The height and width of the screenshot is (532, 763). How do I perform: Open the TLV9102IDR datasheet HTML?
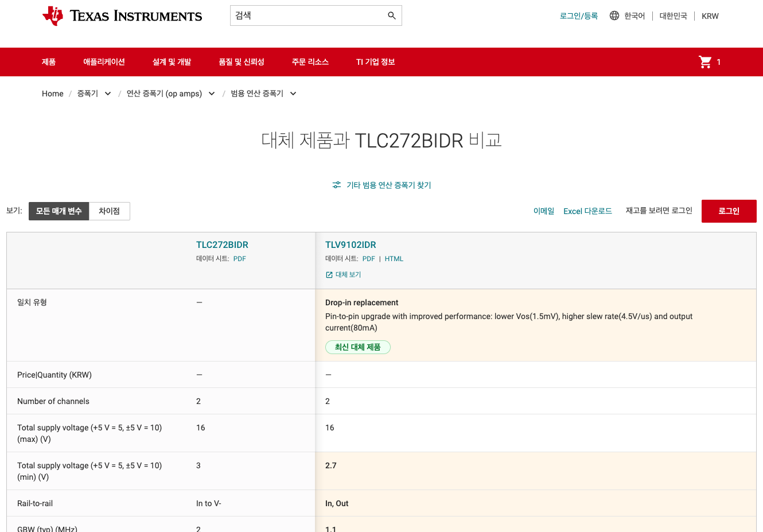coord(394,259)
